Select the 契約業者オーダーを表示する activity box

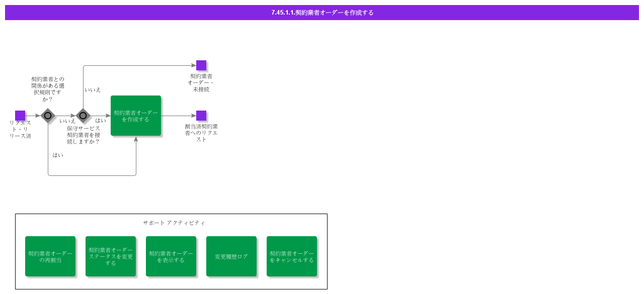point(171,256)
